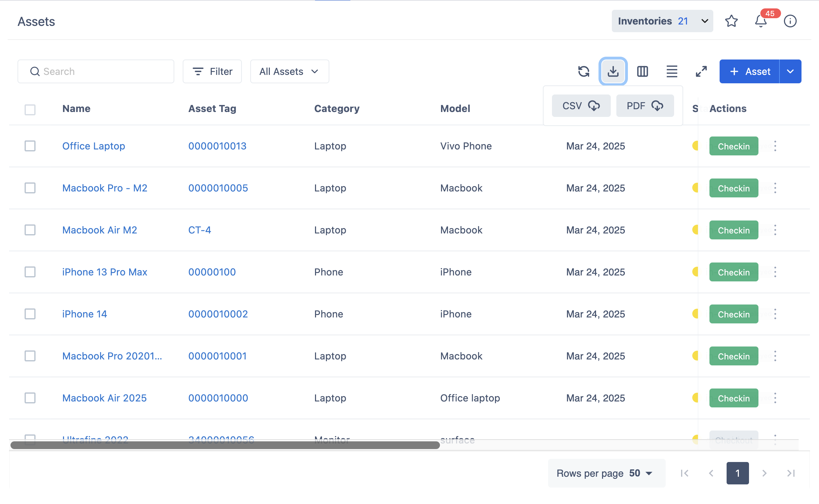This screenshot has width=819, height=504.
Task: Click the refresh table icon
Action: [x=583, y=71]
